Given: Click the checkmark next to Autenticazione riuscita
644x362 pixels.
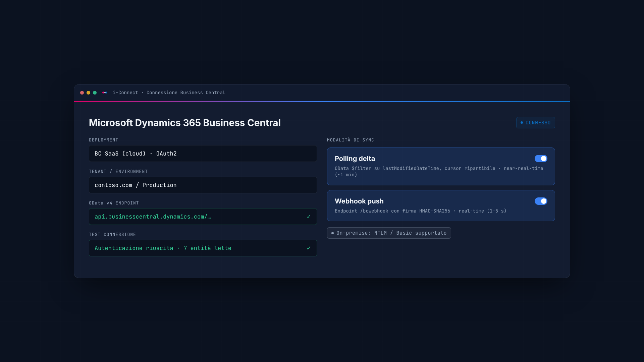Looking at the screenshot, I should [x=309, y=248].
